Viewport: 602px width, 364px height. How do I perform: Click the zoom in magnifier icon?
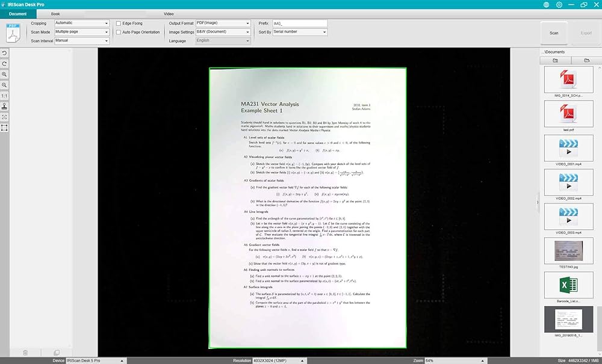(5, 75)
